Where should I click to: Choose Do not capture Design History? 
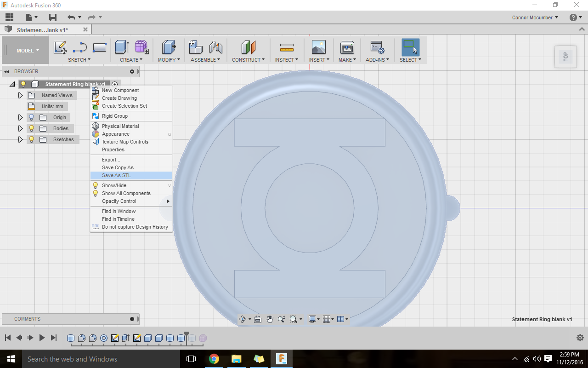pyautogui.click(x=131, y=227)
